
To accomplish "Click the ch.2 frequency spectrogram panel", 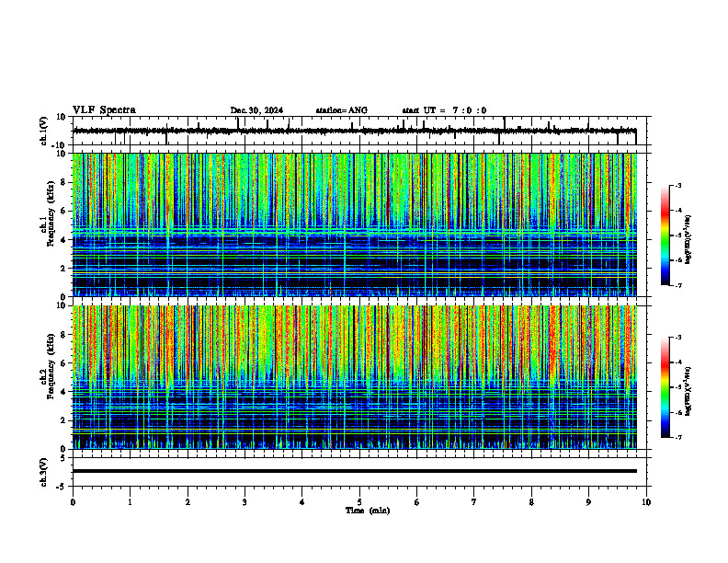I will click(x=354, y=377).
